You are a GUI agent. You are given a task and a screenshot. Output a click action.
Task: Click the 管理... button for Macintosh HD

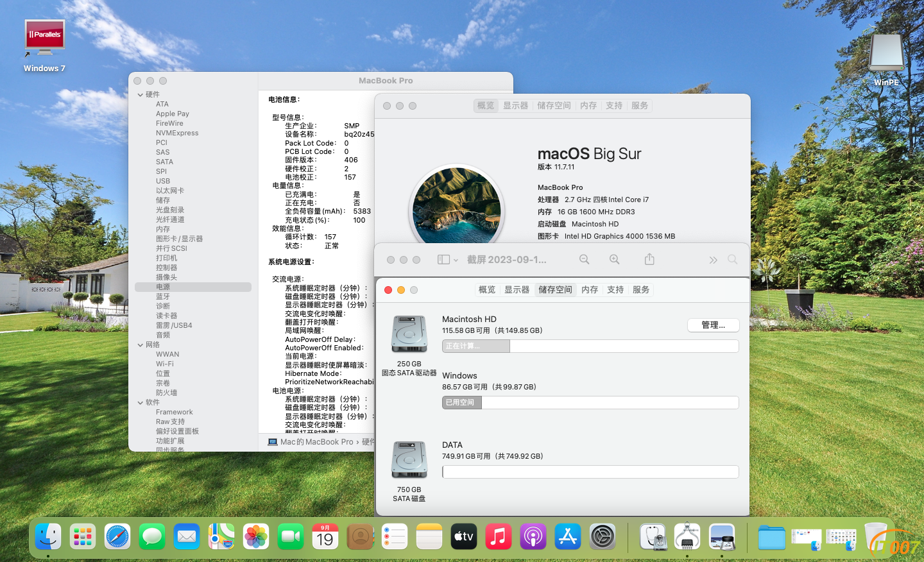(x=714, y=325)
